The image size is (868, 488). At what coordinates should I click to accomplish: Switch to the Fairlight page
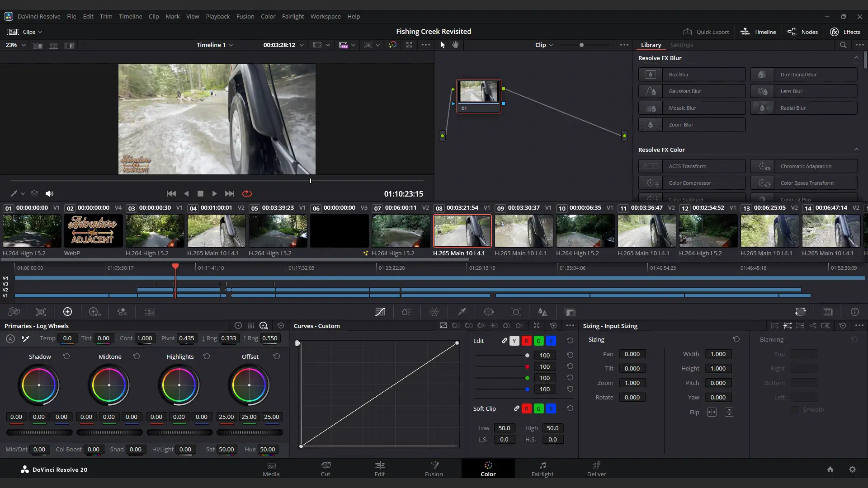point(542,469)
